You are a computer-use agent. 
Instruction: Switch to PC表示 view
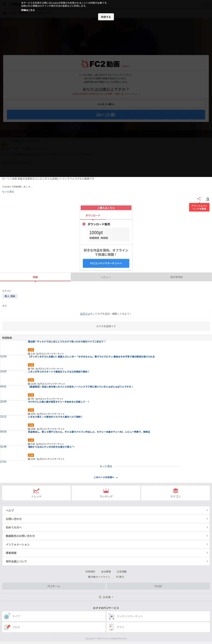pos(120,577)
